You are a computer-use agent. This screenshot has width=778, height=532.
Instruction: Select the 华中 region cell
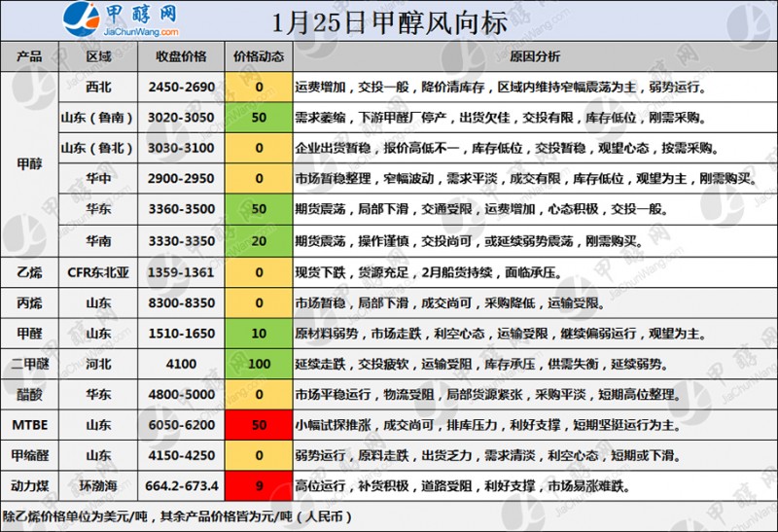pos(98,179)
